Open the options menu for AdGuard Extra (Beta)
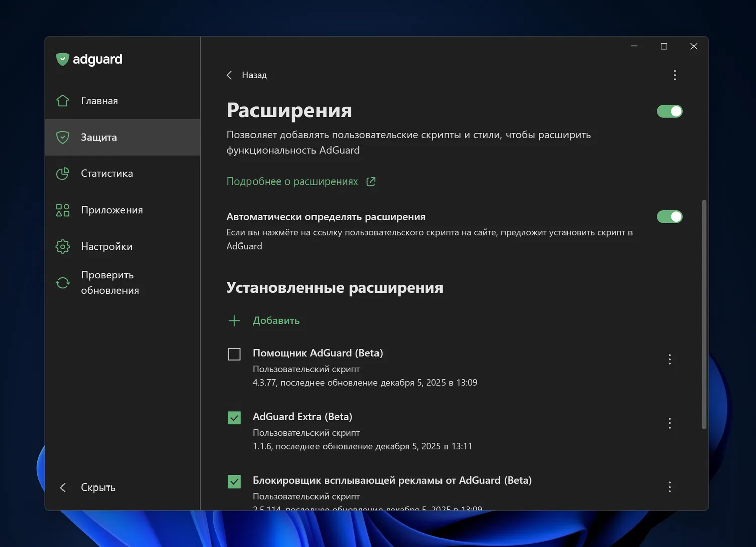Image resolution: width=756 pixels, height=547 pixels. click(670, 423)
